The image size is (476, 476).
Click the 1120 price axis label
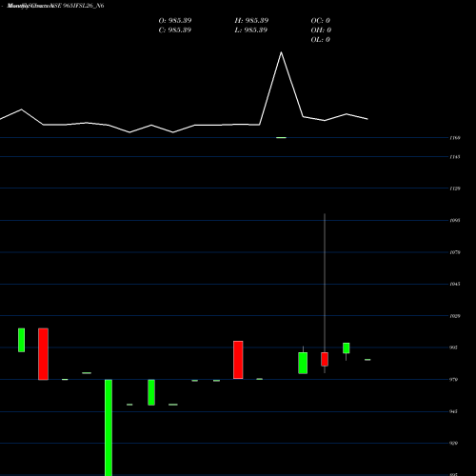coord(455,188)
